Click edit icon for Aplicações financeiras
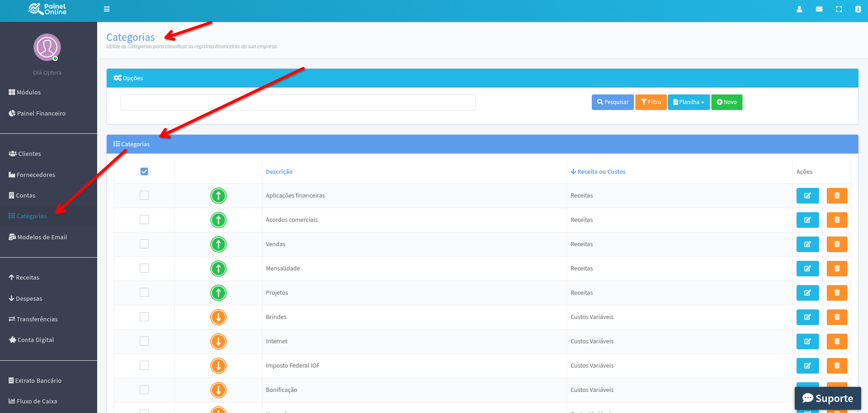 pos(807,196)
